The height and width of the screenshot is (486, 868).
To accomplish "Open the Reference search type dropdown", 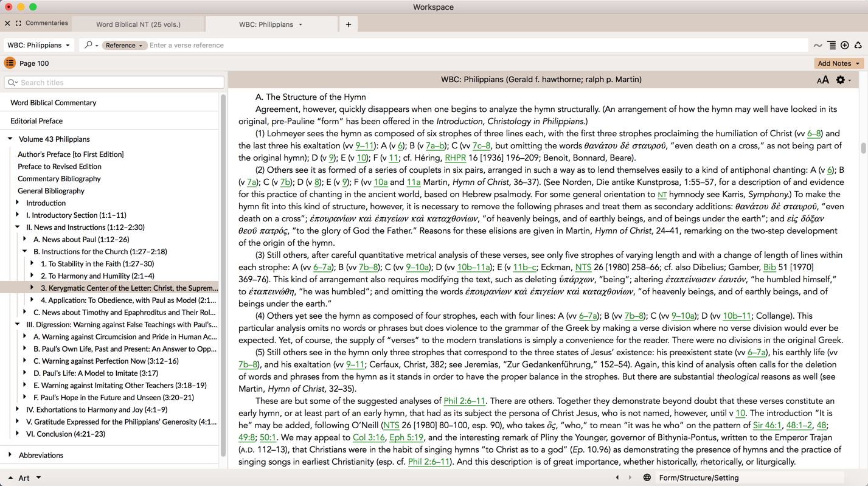I will coord(123,45).
